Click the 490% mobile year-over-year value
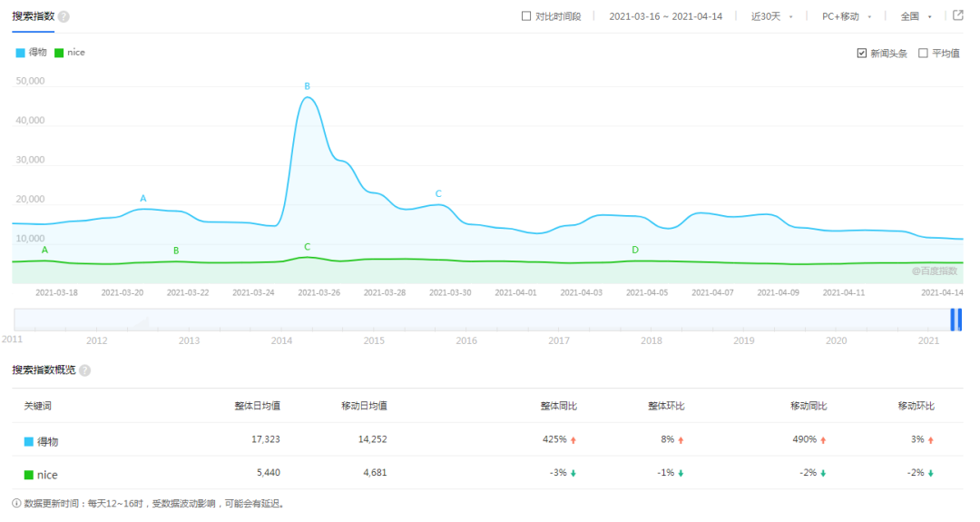This screenshot has width=980, height=522. coord(804,439)
